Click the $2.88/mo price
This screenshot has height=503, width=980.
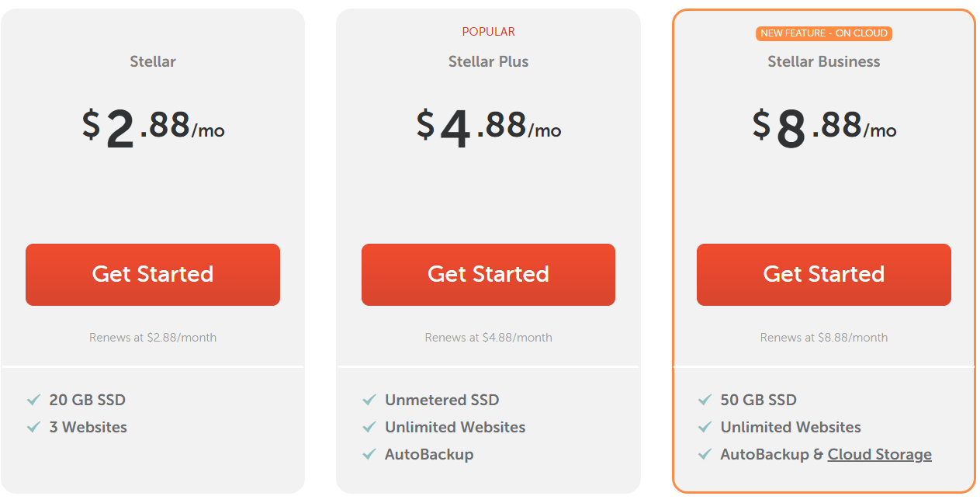[x=153, y=127]
